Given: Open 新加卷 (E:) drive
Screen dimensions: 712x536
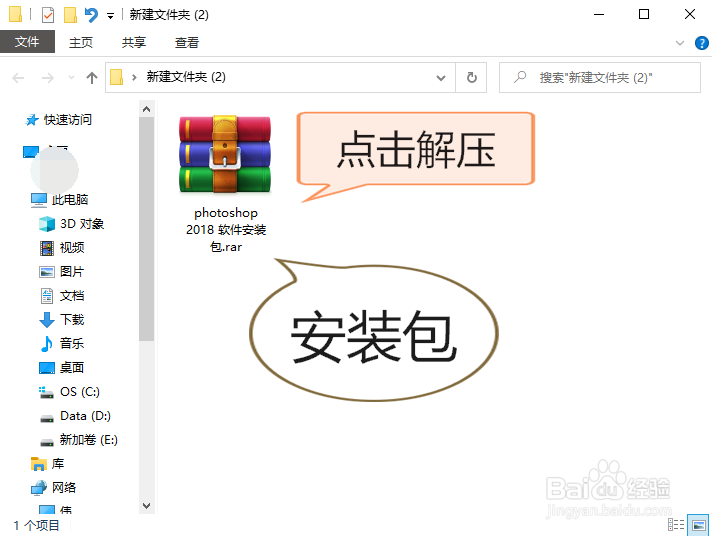Looking at the screenshot, I should [89, 440].
